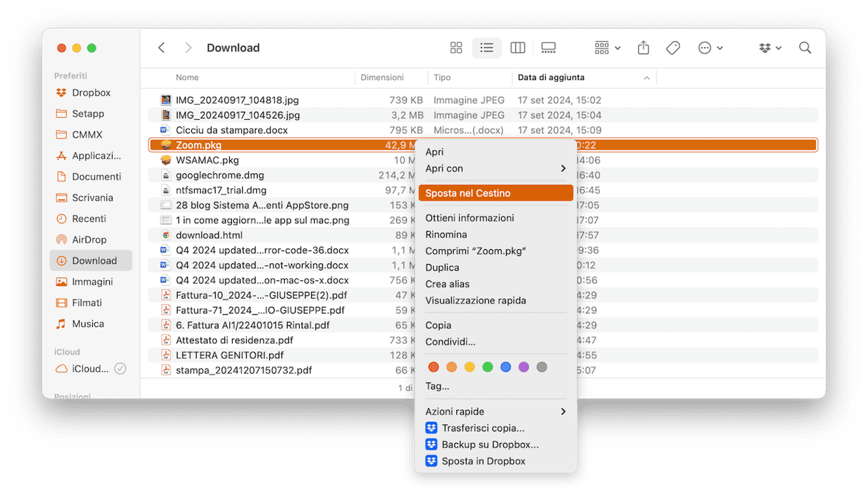868x493 pixels.
Task: Apply the blue tag color
Action: coord(505,367)
